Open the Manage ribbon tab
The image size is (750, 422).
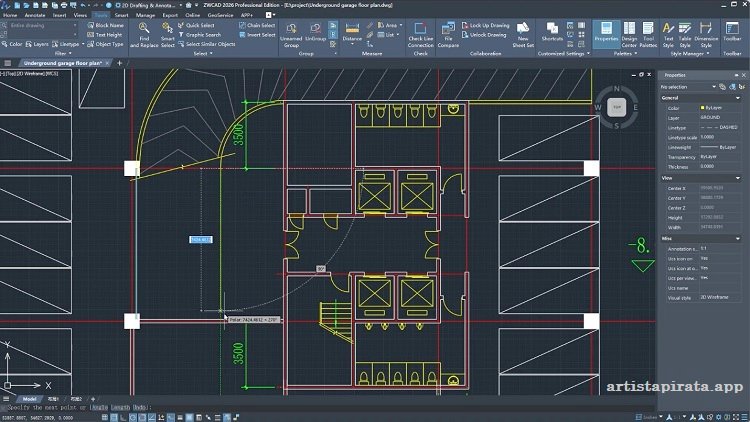click(x=145, y=16)
